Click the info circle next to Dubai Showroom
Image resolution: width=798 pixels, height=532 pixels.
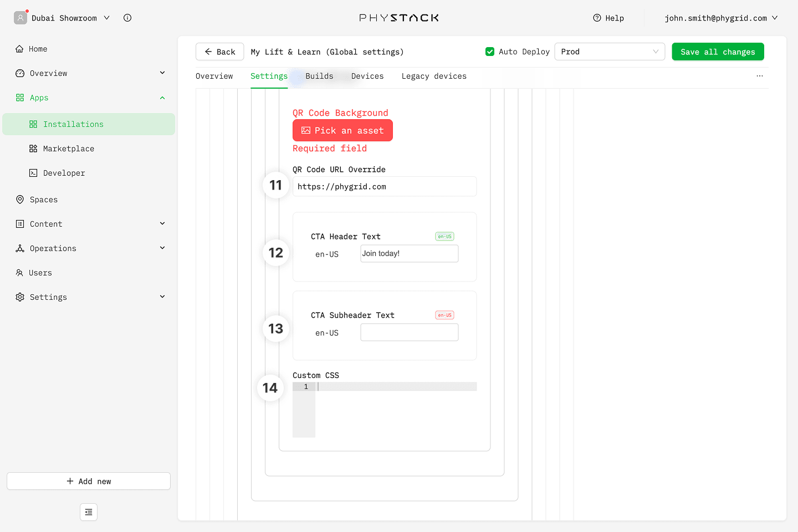coord(127,18)
